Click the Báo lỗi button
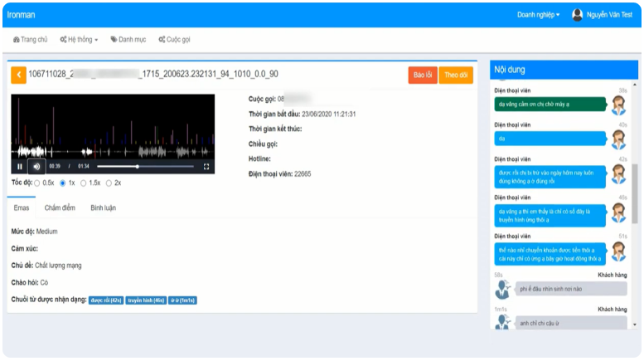Viewport: 644px width, 361px height. pyautogui.click(x=423, y=75)
